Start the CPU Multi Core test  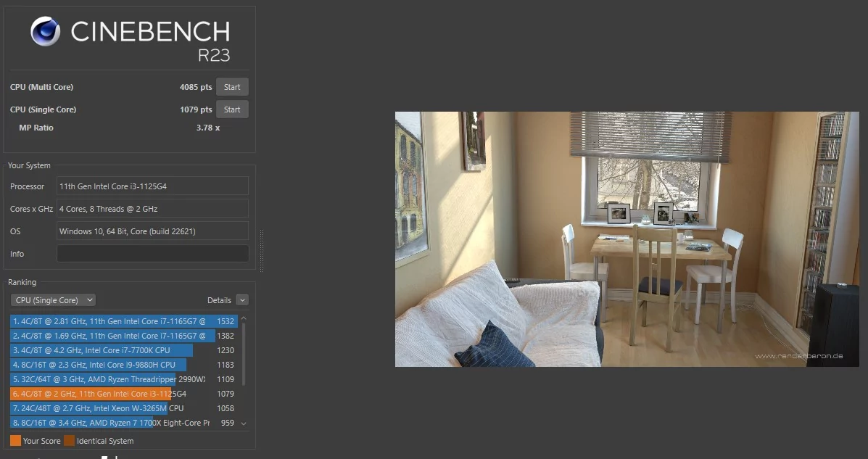pyautogui.click(x=232, y=87)
